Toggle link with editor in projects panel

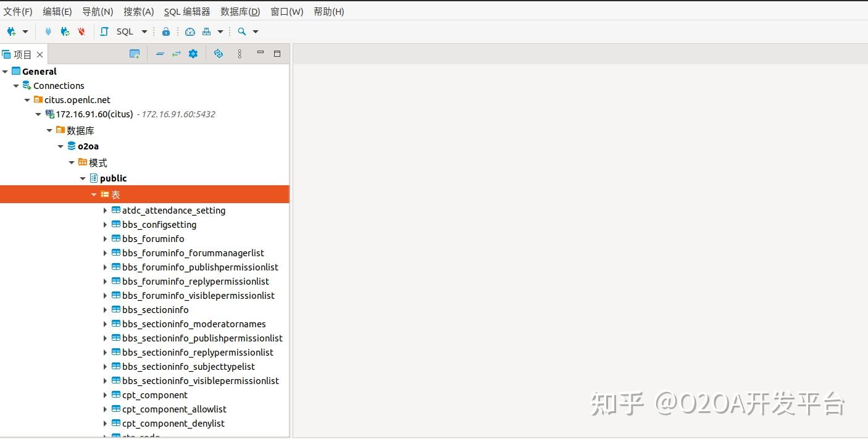click(x=176, y=54)
